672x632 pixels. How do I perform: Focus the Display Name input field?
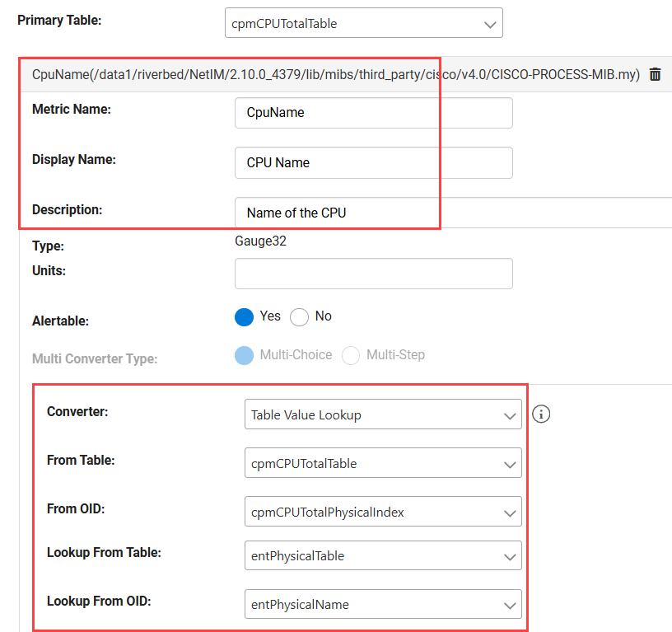tap(373, 162)
